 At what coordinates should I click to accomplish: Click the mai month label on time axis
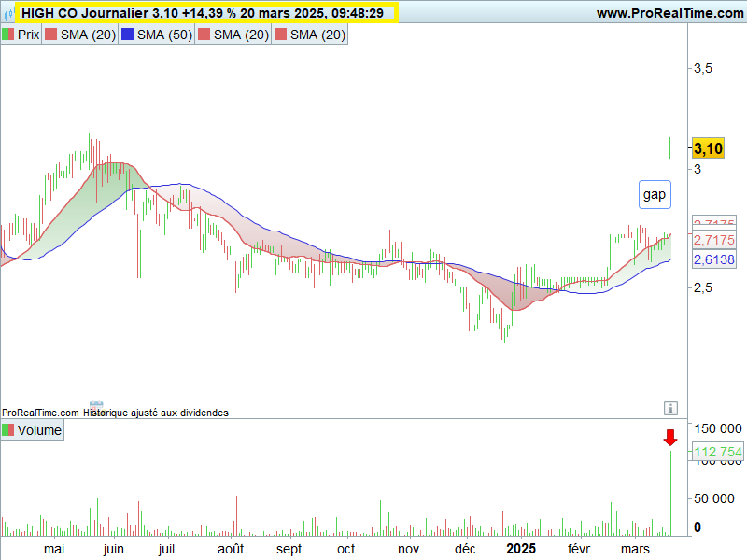pyautogui.click(x=54, y=549)
